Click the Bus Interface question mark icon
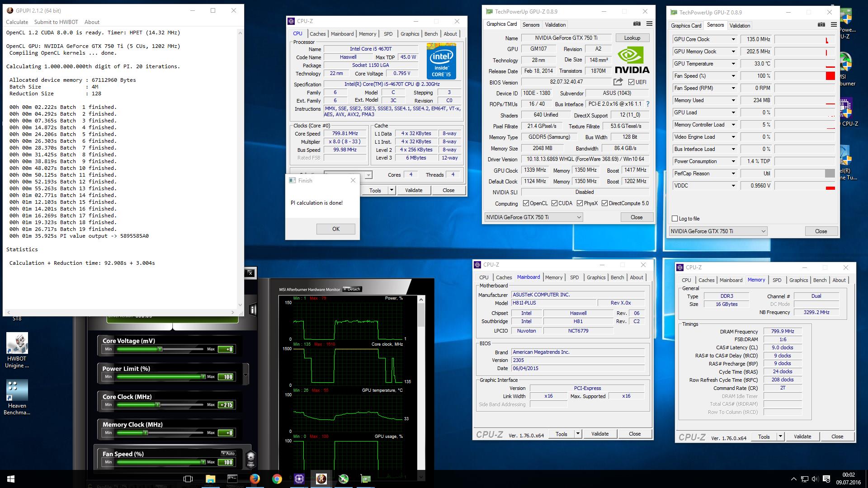 [x=648, y=104]
